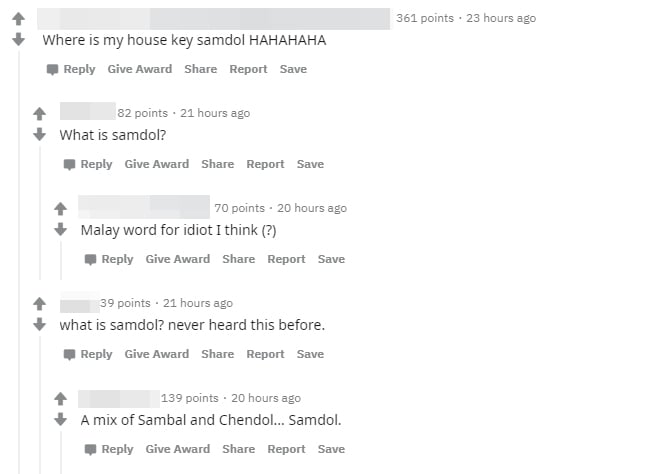Image resolution: width=666 pixels, height=474 pixels.
Task: Save the 'house key samdol' comment
Action: [x=293, y=69]
